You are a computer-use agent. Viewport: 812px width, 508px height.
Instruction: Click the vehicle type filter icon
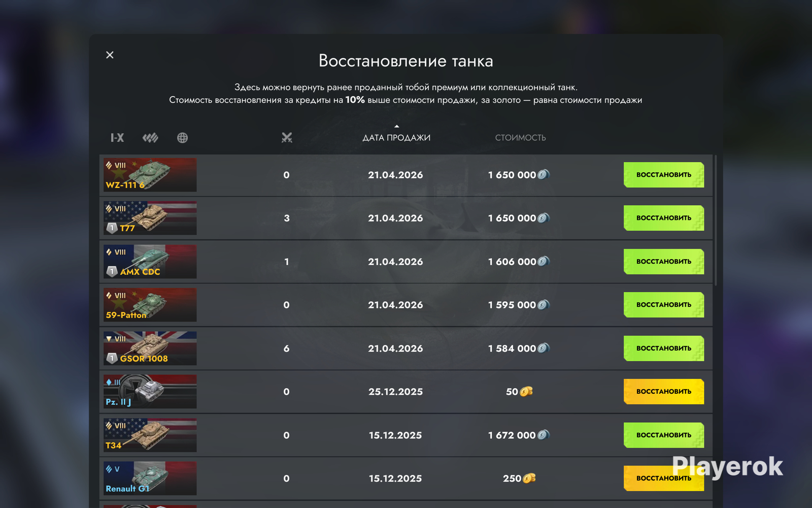click(150, 138)
